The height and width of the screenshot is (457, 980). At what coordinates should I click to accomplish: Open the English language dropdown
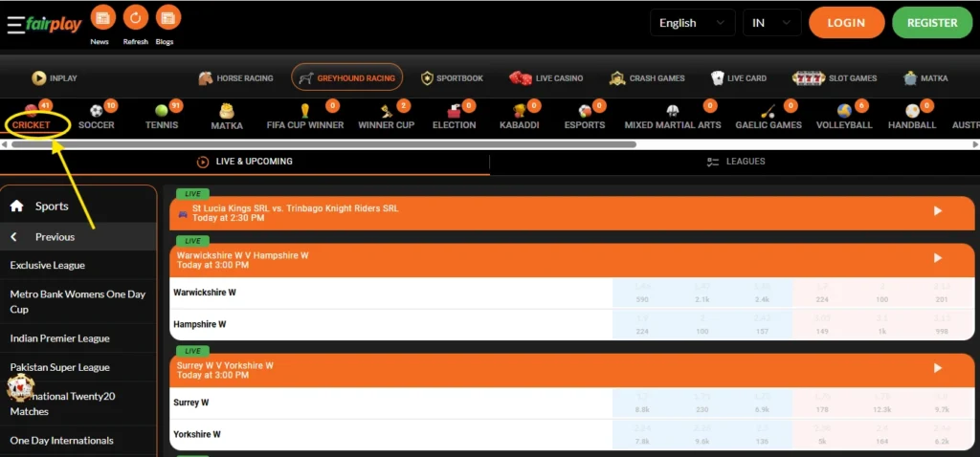[x=693, y=23]
